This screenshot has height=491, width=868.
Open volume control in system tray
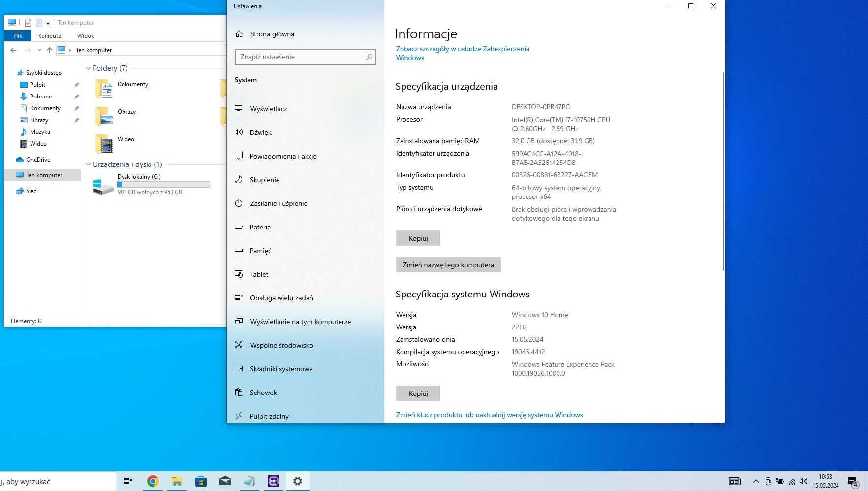coord(804,481)
